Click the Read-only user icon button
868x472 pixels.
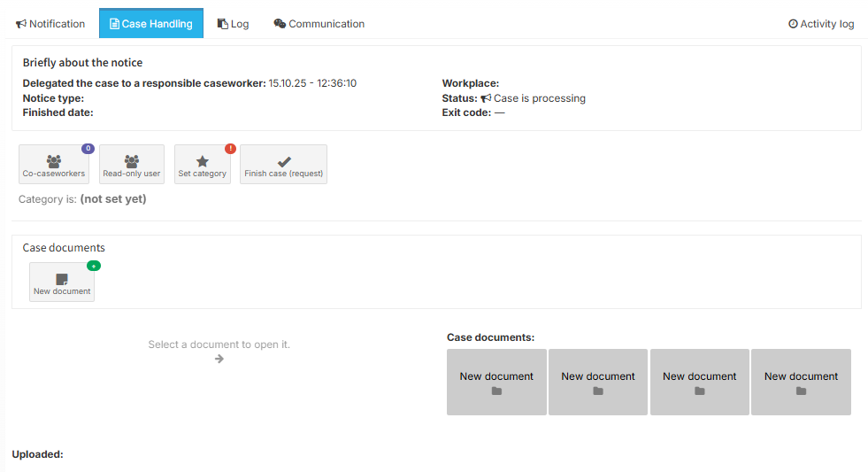pyautogui.click(x=132, y=161)
